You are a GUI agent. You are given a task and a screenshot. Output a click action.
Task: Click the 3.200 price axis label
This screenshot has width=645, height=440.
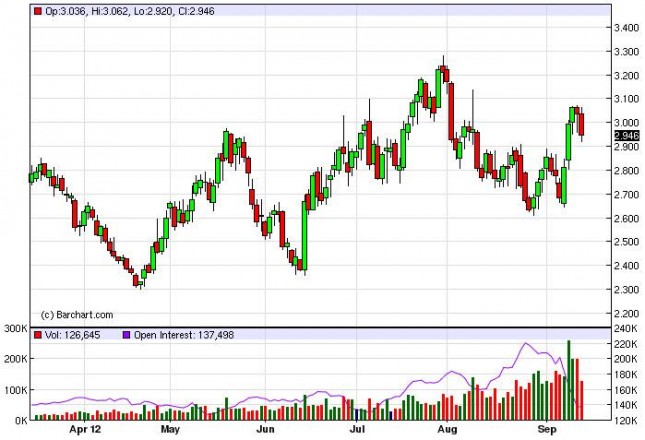point(626,76)
